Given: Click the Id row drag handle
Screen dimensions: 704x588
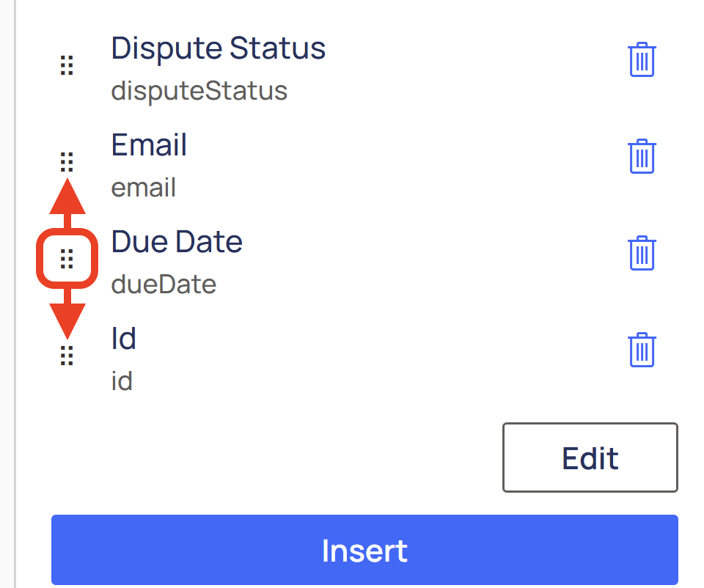Looking at the screenshot, I should (67, 355).
